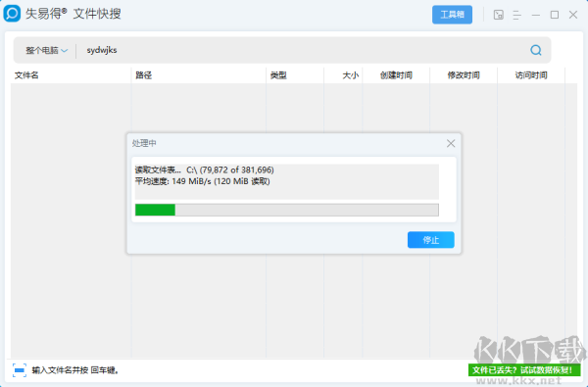
Task: Click the search magnifier icon
Action: [x=536, y=50]
